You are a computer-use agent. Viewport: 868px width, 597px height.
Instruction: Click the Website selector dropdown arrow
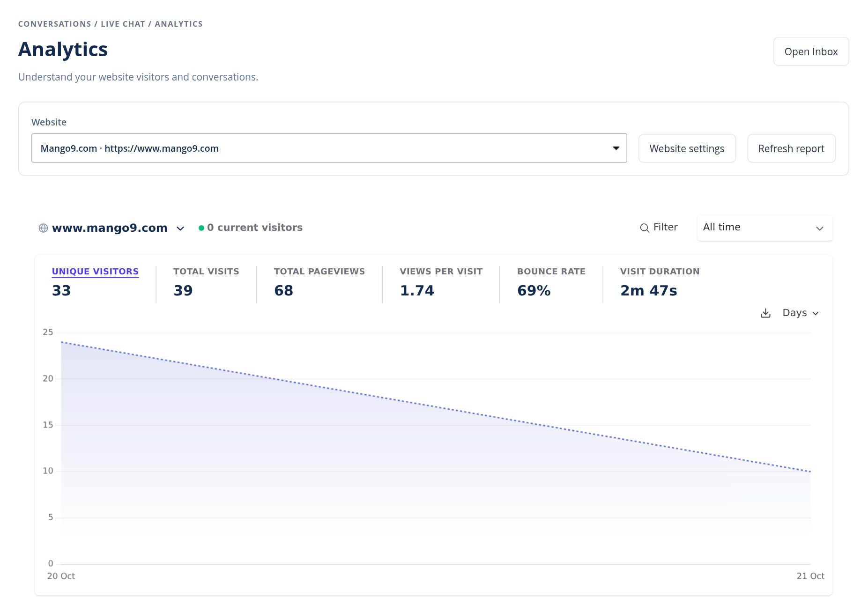click(616, 148)
